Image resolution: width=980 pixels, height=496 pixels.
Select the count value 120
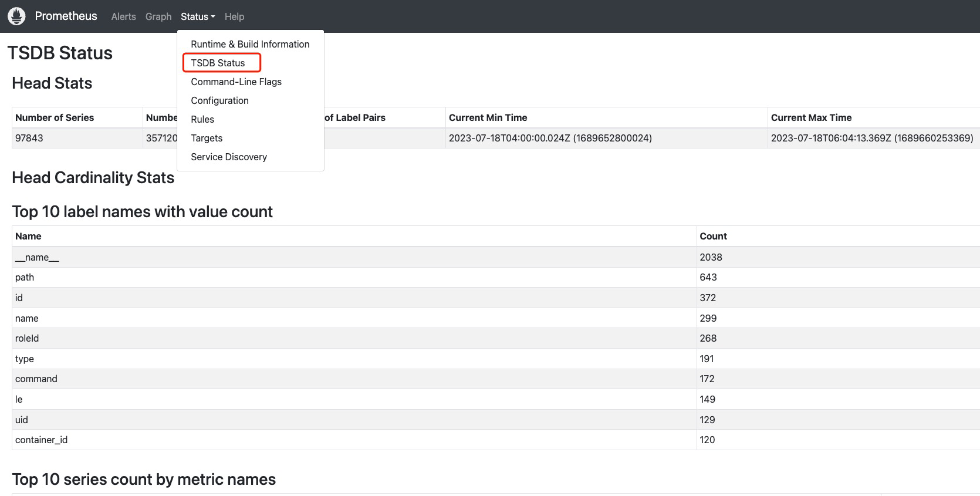tap(707, 440)
